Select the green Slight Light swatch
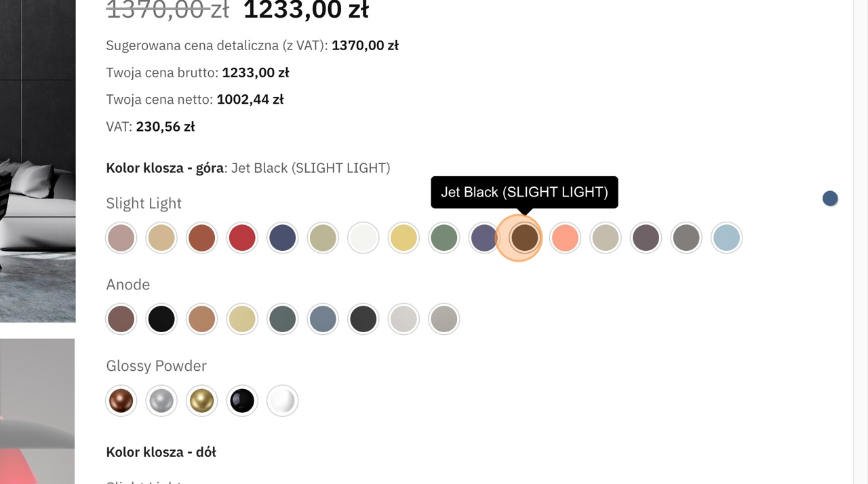 click(x=443, y=238)
